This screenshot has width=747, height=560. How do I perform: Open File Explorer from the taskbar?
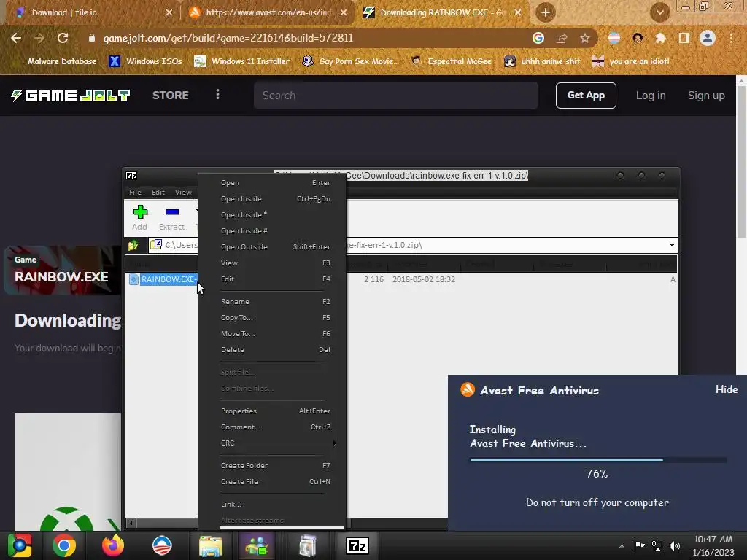click(211, 545)
